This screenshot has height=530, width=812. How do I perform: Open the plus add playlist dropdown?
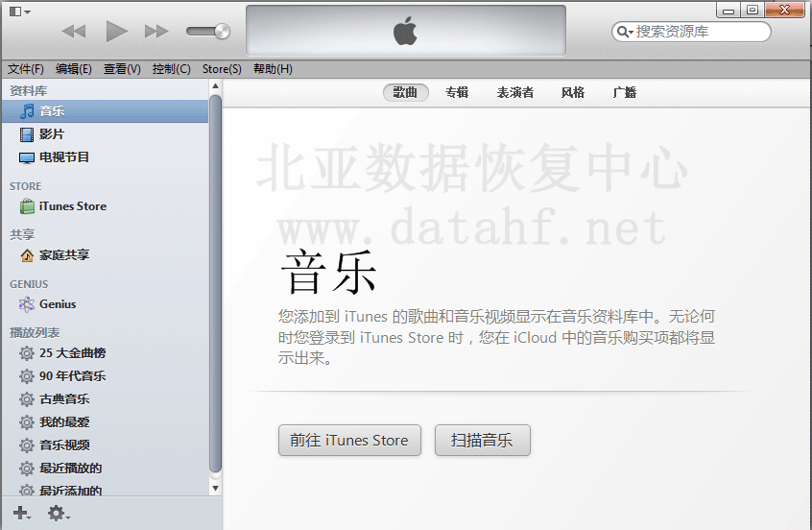pos(22,514)
